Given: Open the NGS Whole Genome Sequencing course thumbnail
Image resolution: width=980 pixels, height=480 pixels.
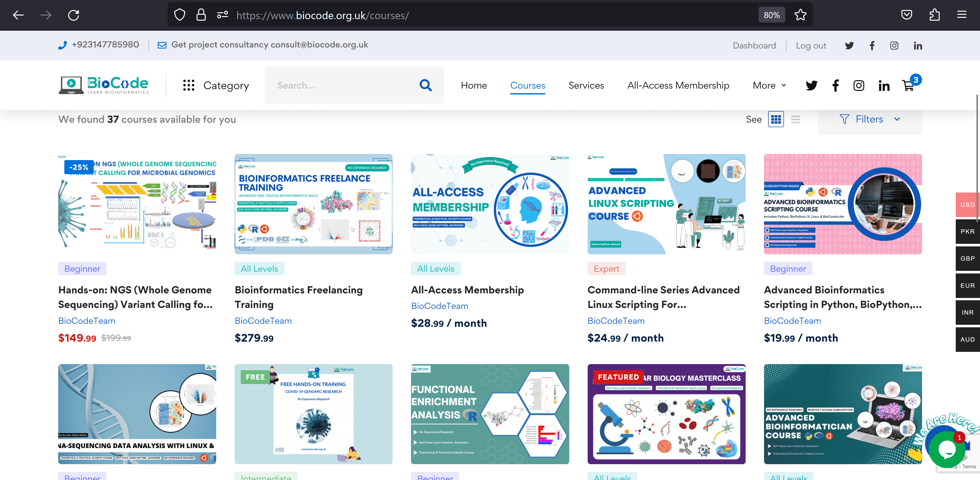Looking at the screenshot, I should point(137,204).
